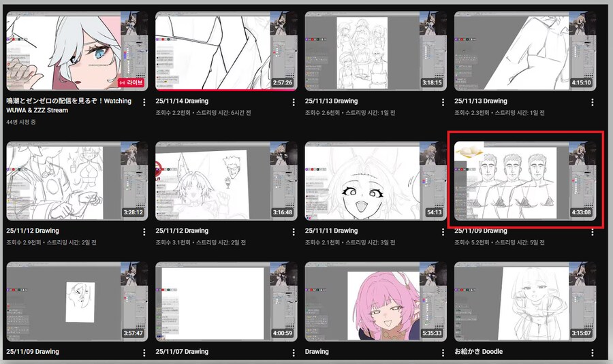The height and width of the screenshot is (364, 613).
Task: Open '25/11/12 Drawing' title above 조회수 3.1천회
Action: pyautogui.click(x=182, y=231)
